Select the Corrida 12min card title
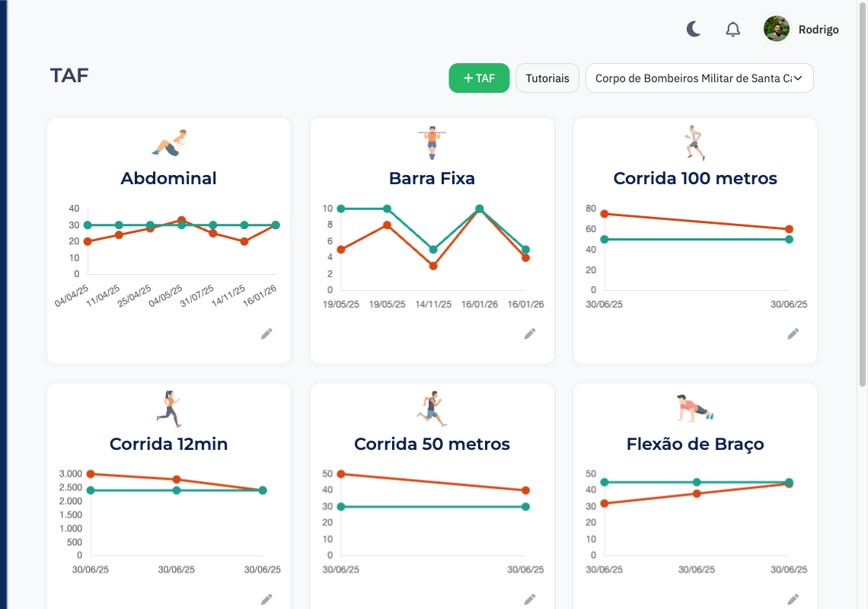The image size is (868, 609). point(168,444)
